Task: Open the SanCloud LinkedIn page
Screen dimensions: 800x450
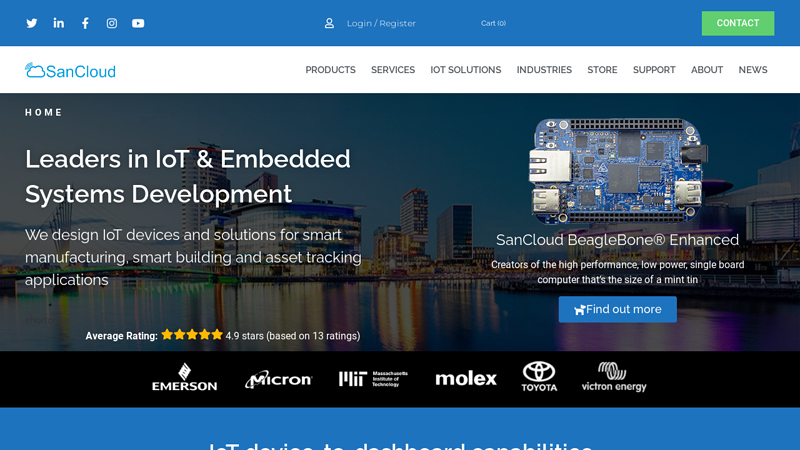Action: [59, 23]
